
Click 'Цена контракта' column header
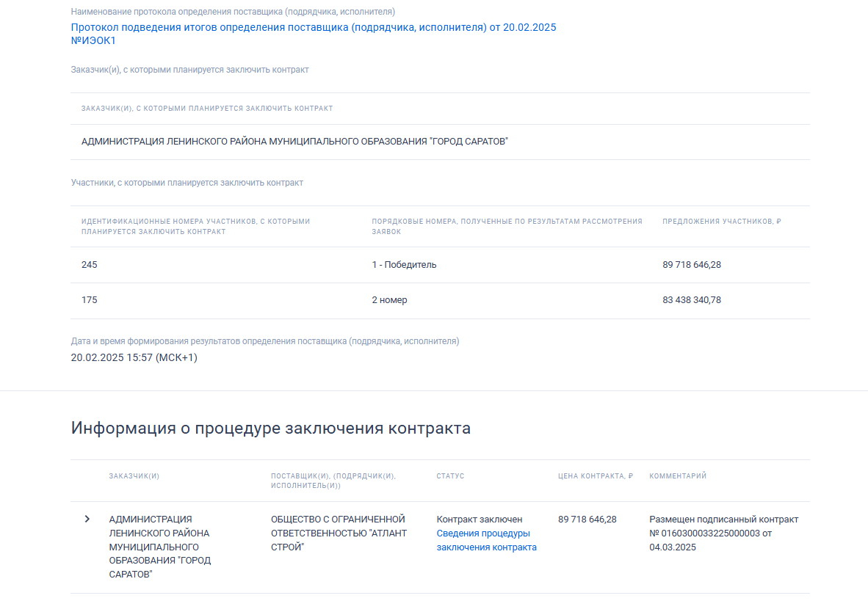pyautogui.click(x=595, y=476)
